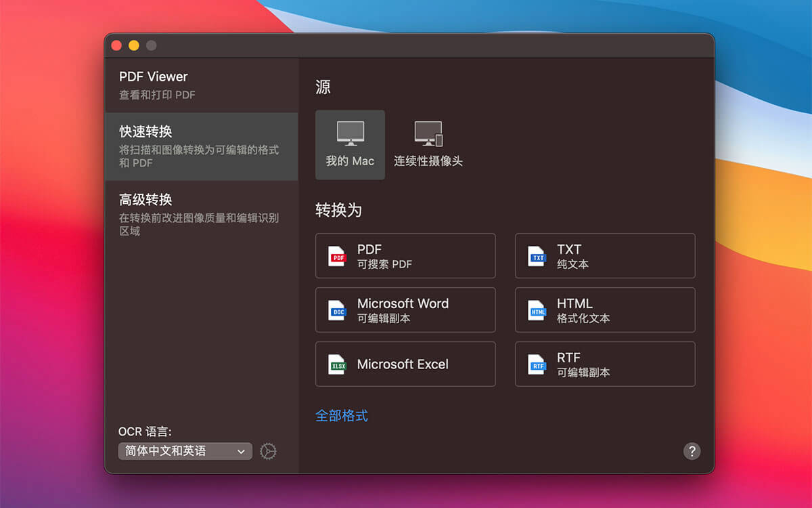Convert to Microsoft Word

pos(405,310)
